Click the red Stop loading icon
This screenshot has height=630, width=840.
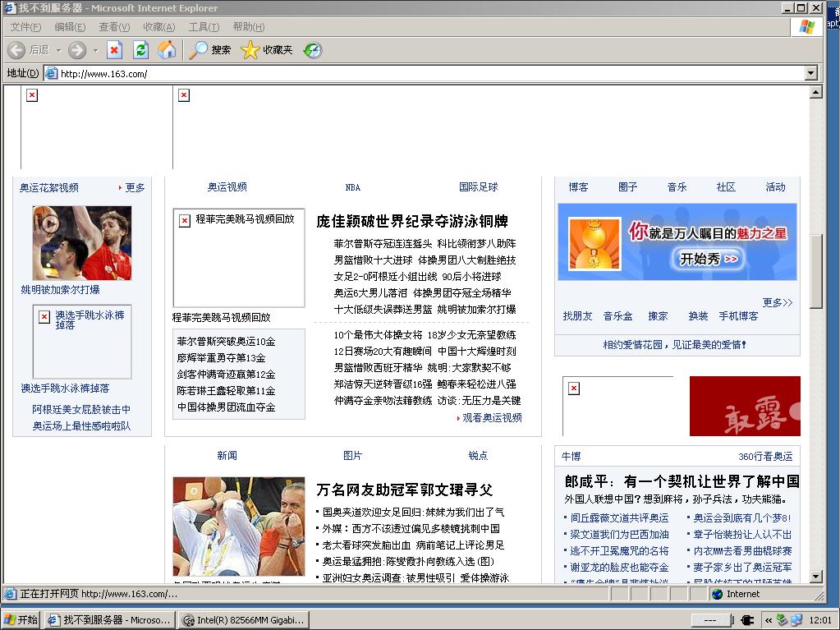(114, 49)
